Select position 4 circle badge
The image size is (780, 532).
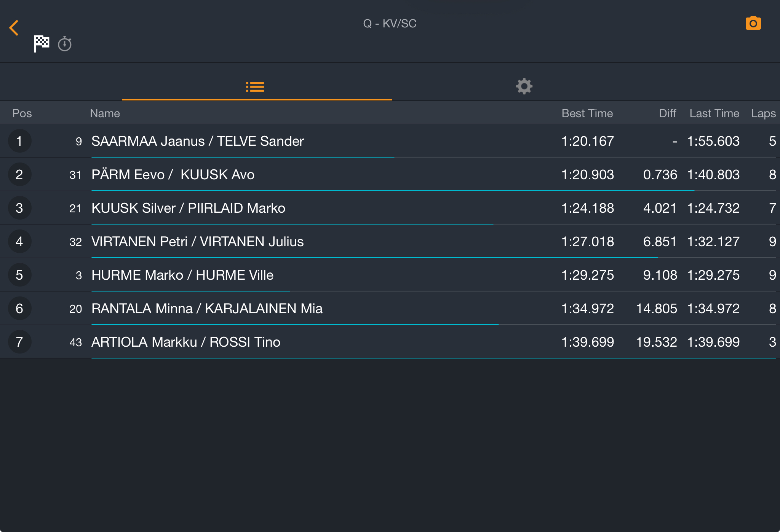click(19, 241)
